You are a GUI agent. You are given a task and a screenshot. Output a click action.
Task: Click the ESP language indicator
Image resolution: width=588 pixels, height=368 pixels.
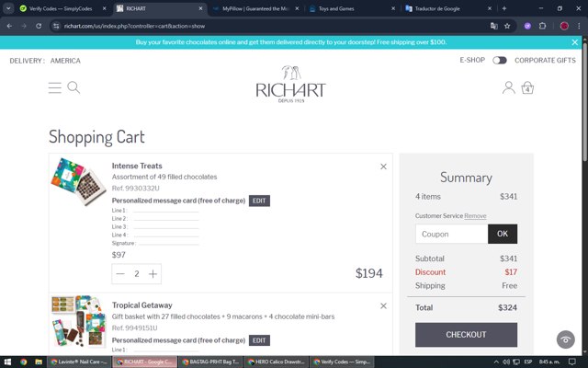click(x=528, y=362)
